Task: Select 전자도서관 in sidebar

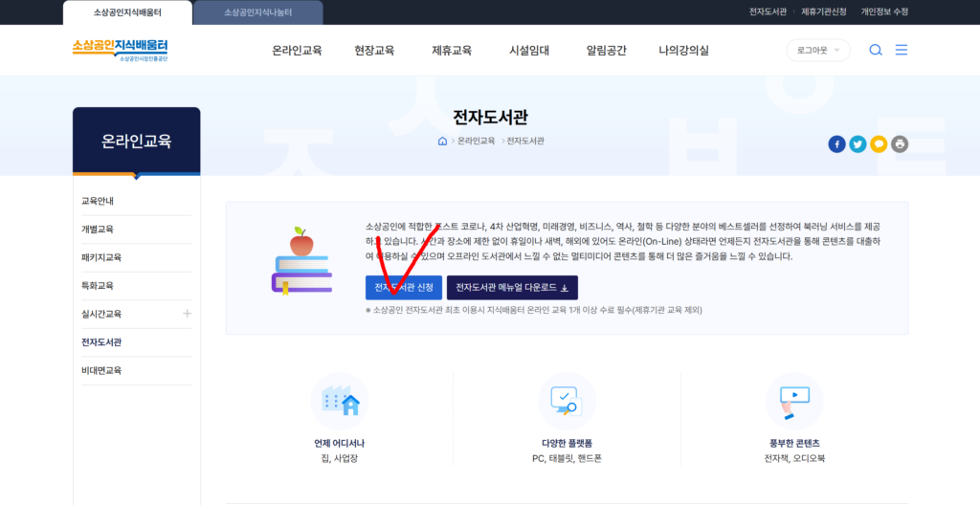Action: point(101,342)
